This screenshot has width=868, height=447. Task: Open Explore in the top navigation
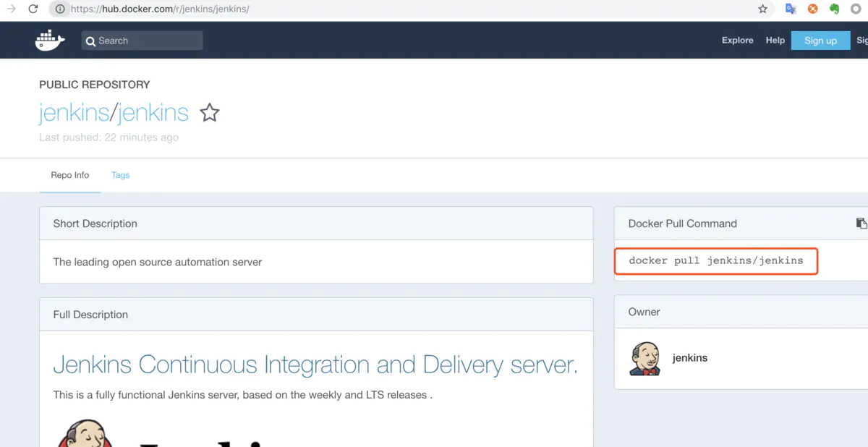[737, 41]
